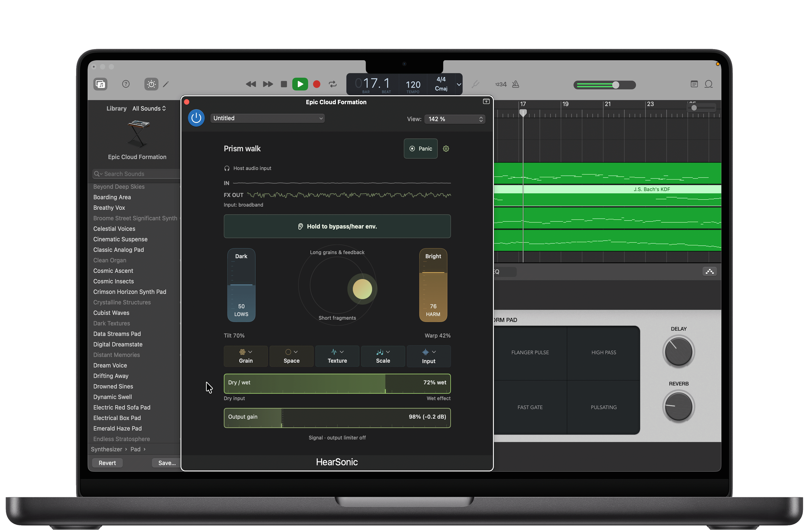
Task: Expand the Grain section
Action: point(246,356)
